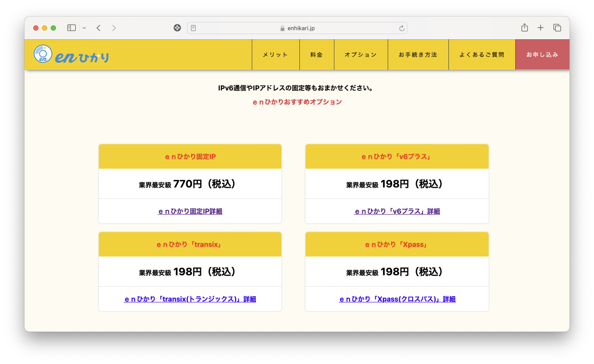
Task: Click the enひかり「transix」 card header
Action: tap(190, 244)
